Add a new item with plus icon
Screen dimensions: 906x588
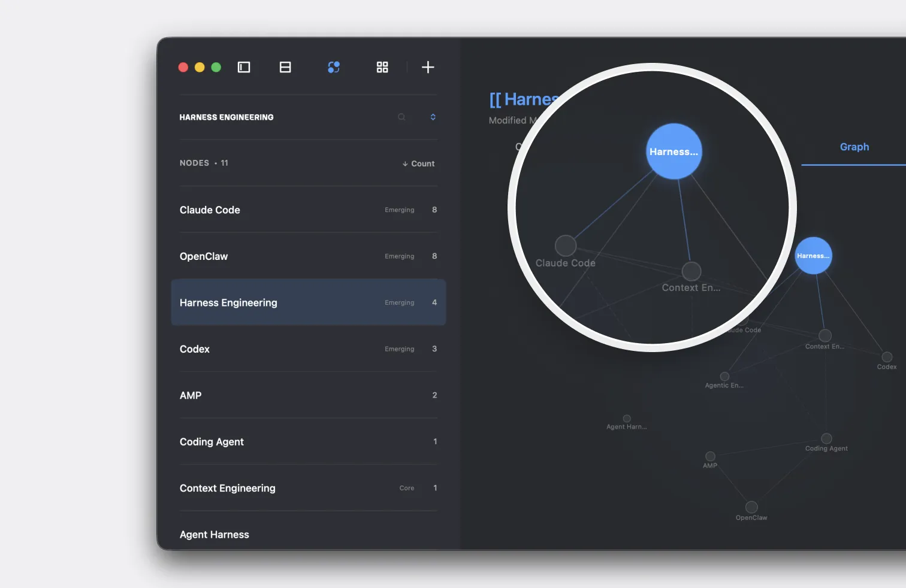[x=428, y=67]
